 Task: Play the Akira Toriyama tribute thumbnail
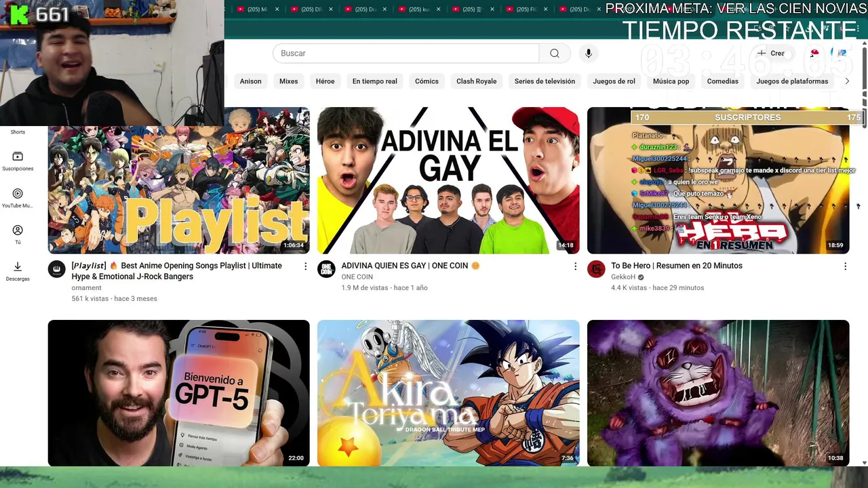click(448, 393)
